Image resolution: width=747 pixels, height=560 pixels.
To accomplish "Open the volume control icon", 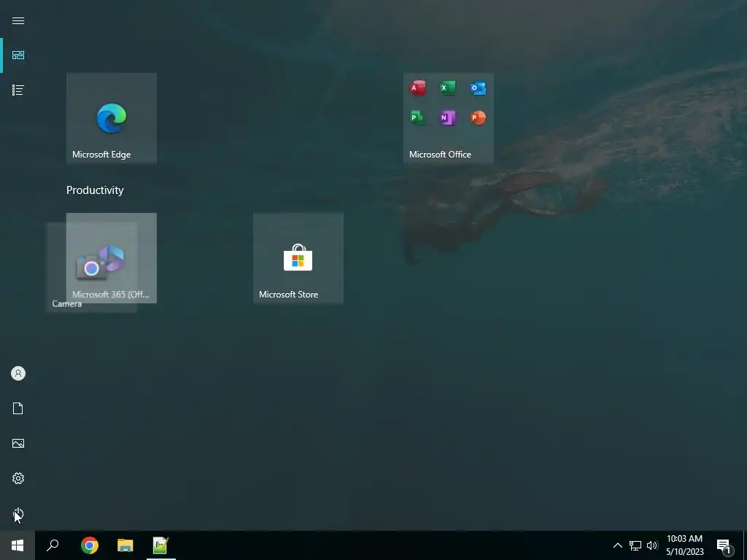I will [652, 545].
